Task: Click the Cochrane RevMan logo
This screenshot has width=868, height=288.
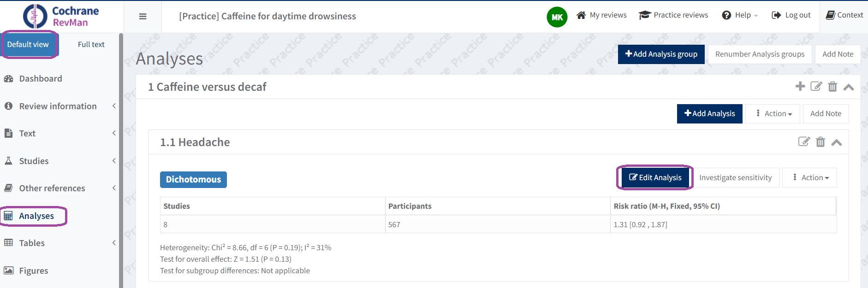Action: pyautogui.click(x=61, y=16)
